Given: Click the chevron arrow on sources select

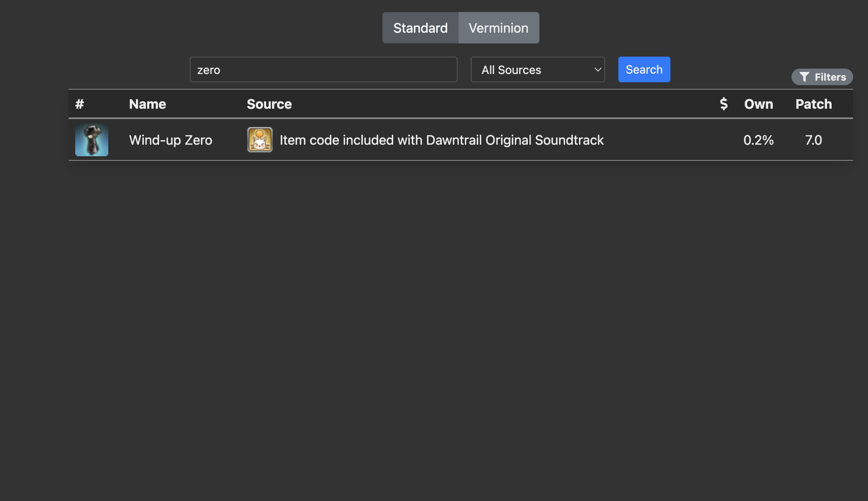Looking at the screenshot, I should (x=597, y=69).
